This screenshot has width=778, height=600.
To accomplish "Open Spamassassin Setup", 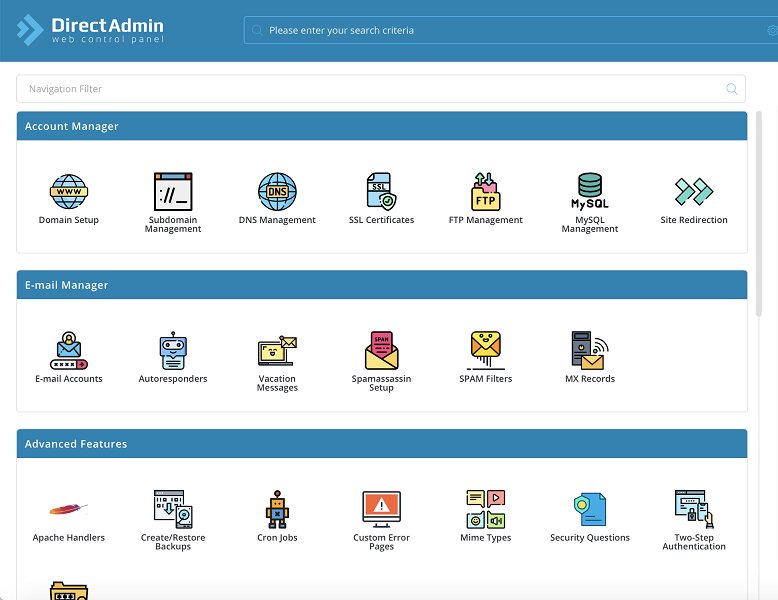I will coord(381,351).
